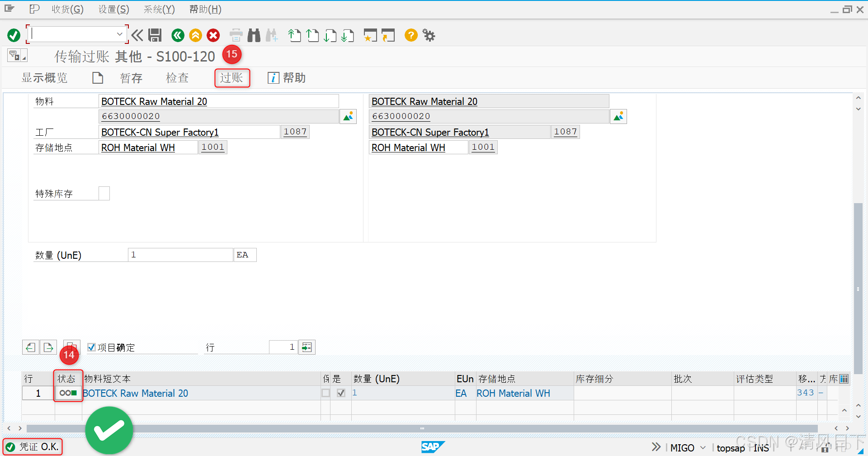Click the EA unit field
This screenshot has width=868, height=456.
(245, 255)
